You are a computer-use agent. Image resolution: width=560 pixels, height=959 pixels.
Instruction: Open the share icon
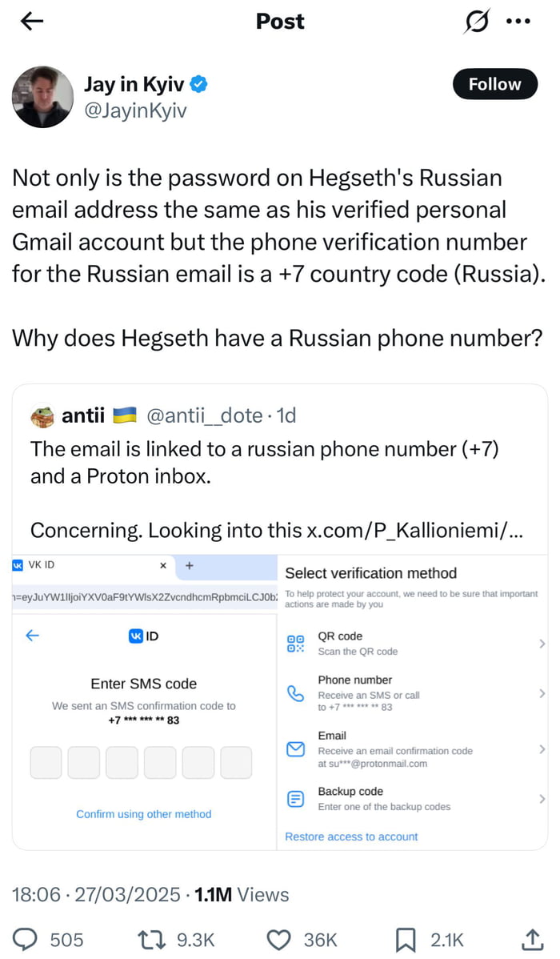(x=531, y=939)
